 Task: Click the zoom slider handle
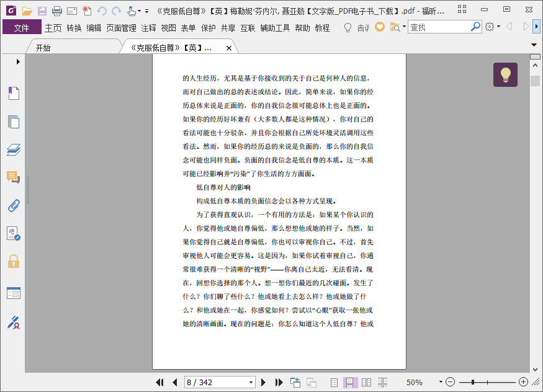tap(473, 382)
